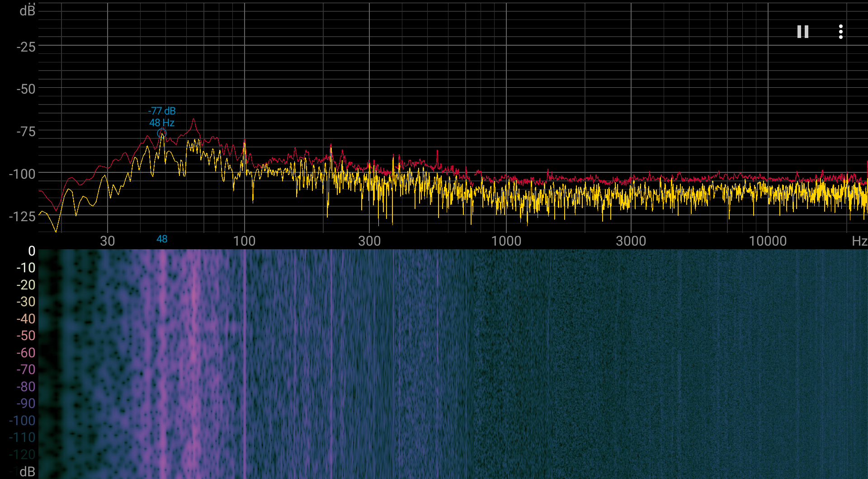Click the blue '48' frequency axis marker
The height and width of the screenshot is (479, 868).
tap(162, 239)
